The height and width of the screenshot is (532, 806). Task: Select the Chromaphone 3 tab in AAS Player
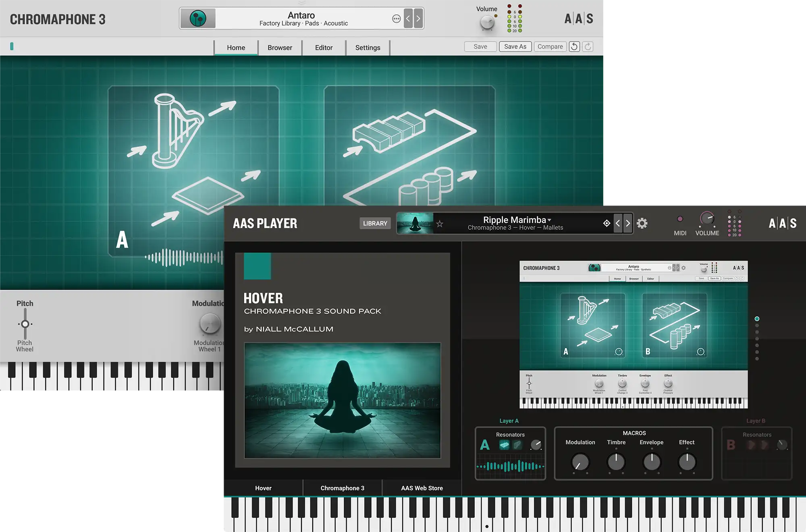[343, 488]
